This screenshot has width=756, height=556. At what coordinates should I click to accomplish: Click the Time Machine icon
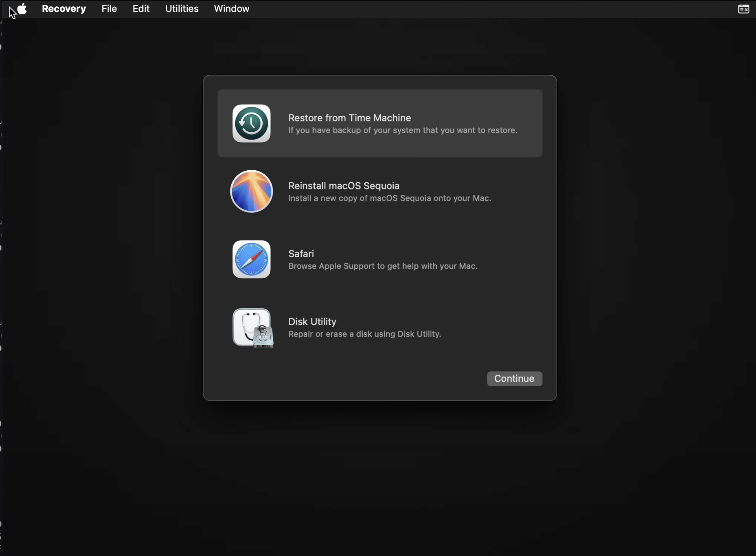(x=252, y=124)
